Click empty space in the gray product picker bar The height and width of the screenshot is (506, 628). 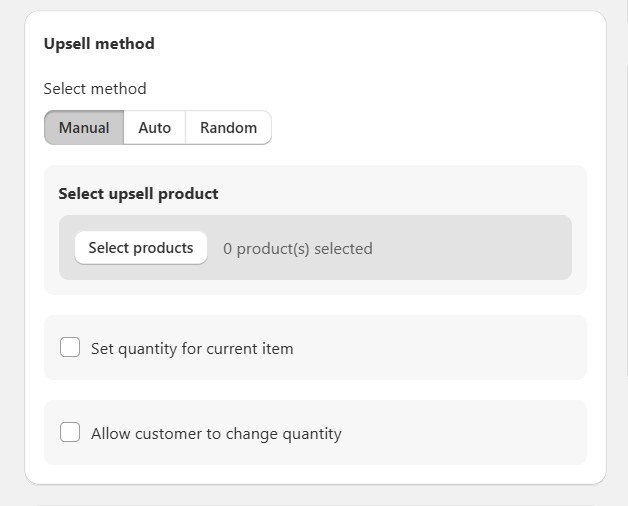470,248
